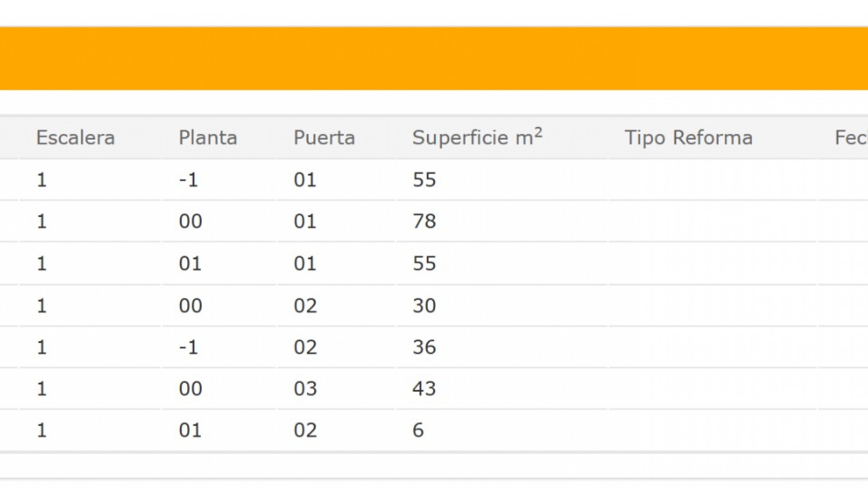Select the Superficie m² column header
The width and height of the screenshot is (868, 488).
(x=477, y=137)
